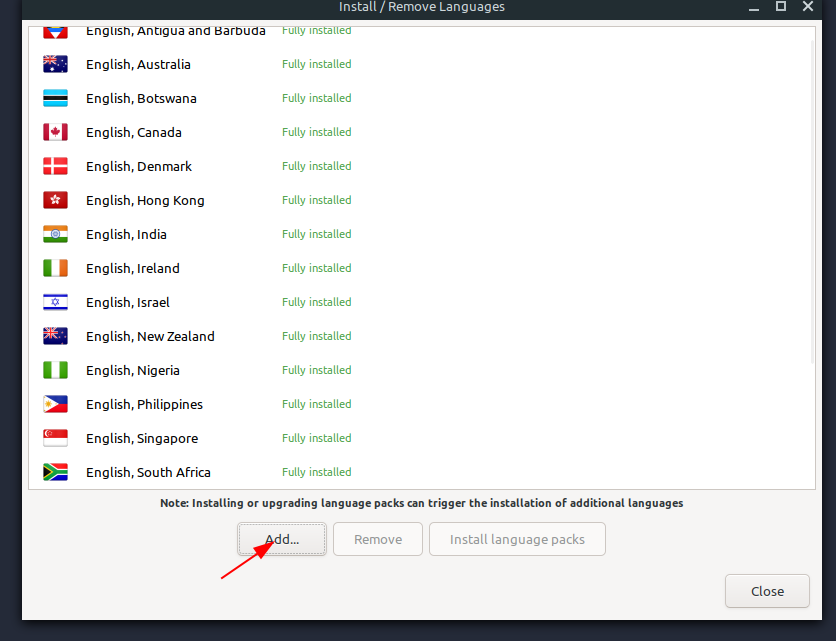
Task: Select the 'English, Hong Kong' row
Action: pyautogui.click(x=420, y=201)
